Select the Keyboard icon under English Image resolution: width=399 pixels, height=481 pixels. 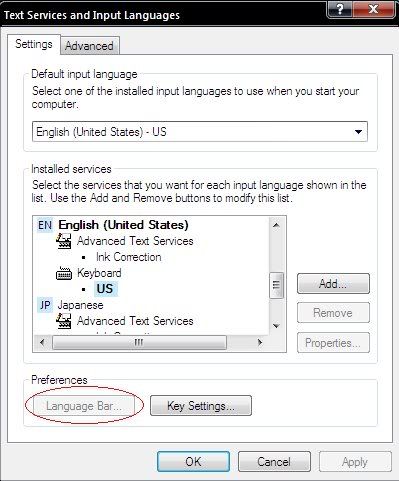click(63, 273)
